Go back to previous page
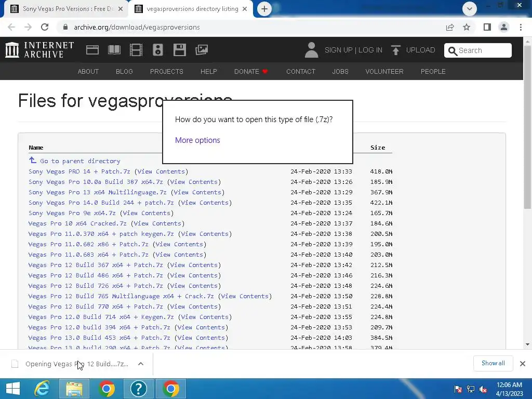532x399 pixels. pyautogui.click(x=11, y=27)
